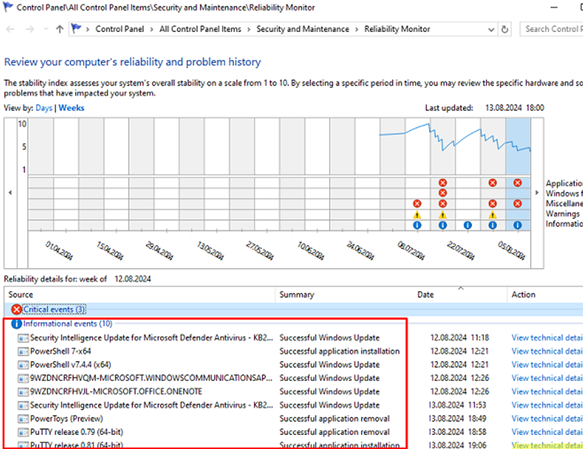Expand the chevron after Security and Maintenance
The image size is (583, 449).
(x=357, y=29)
